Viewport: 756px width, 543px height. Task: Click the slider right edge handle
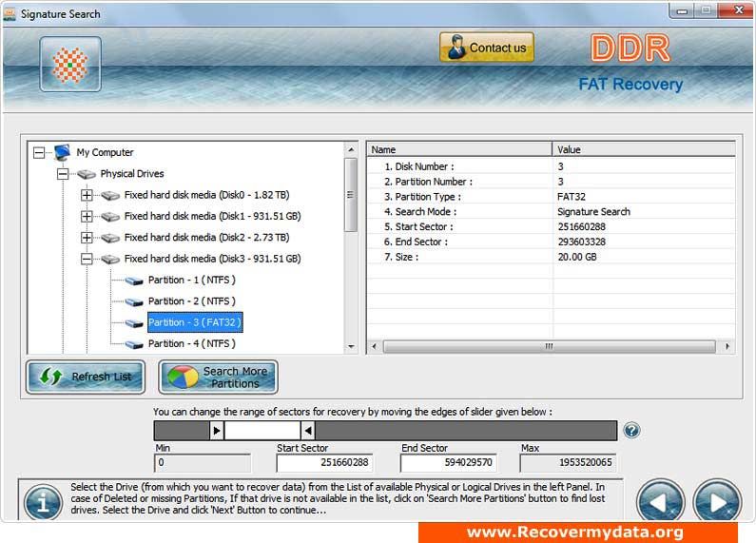click(x=308, y=430)
